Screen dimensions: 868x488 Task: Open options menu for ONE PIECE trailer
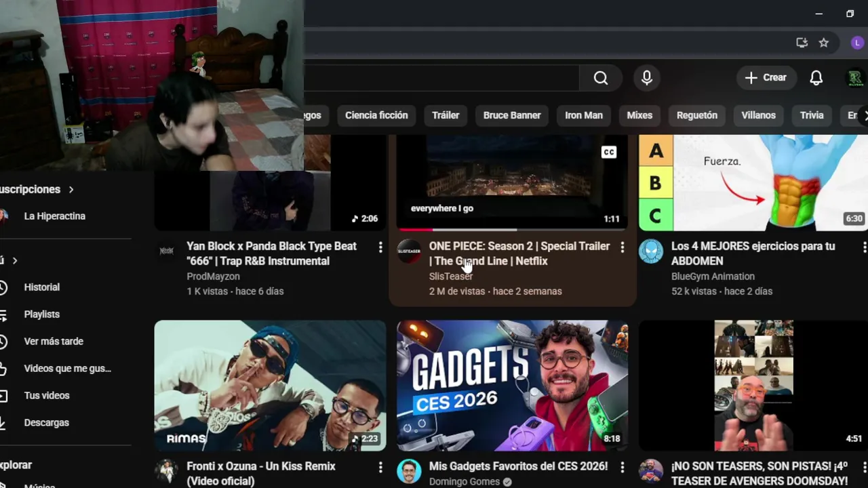coord(623,247)
